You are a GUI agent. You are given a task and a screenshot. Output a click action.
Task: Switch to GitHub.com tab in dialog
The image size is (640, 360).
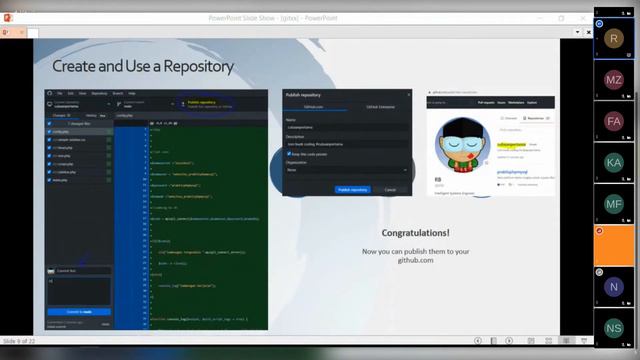[313, 107]
